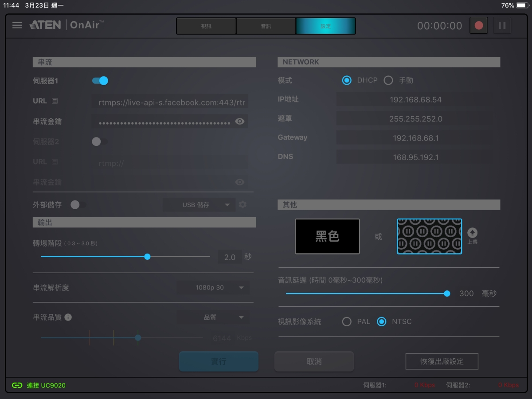532x399 pixels.
Task: Turn on external storage toggle
Action: 78,205
